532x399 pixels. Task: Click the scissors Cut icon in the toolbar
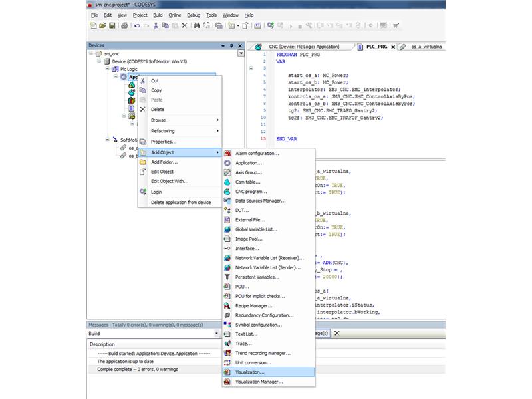pyautogui.click(x=156, y=25)
